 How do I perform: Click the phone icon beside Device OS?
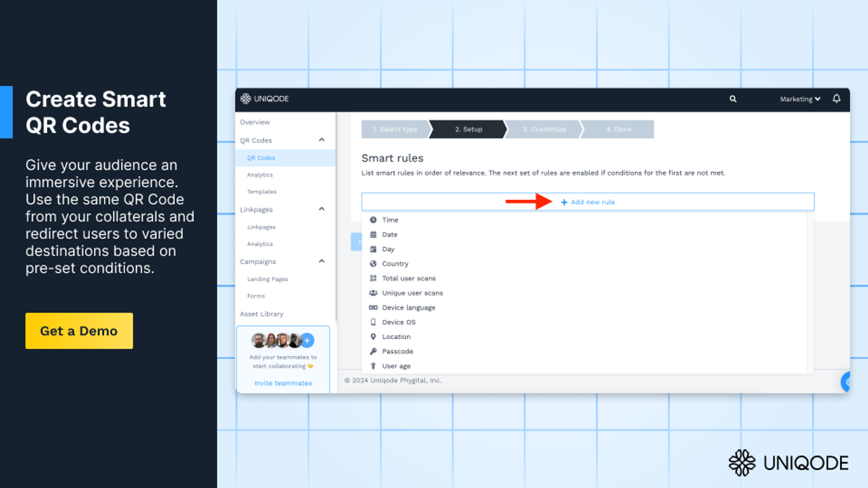[373, 322]
